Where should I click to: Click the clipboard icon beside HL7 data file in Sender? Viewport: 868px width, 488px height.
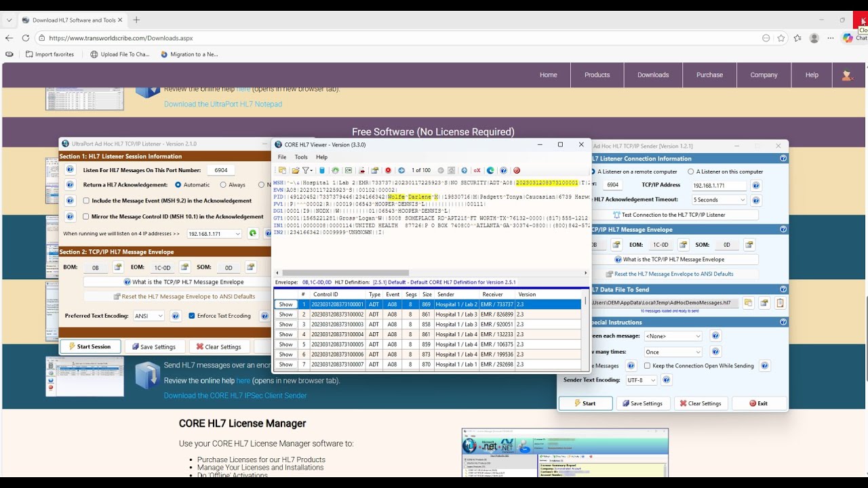780,303
